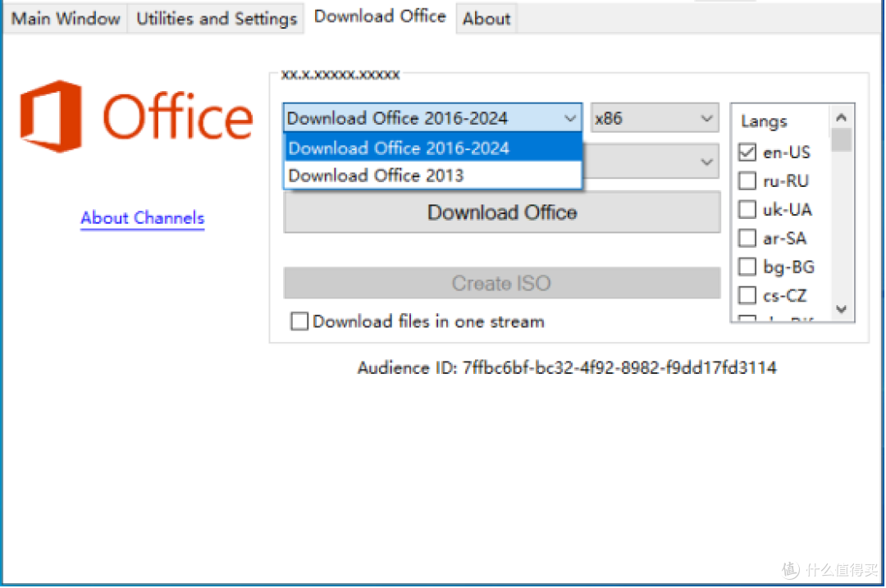
Task: Click the Langs header text
Action: click(764, 121)
